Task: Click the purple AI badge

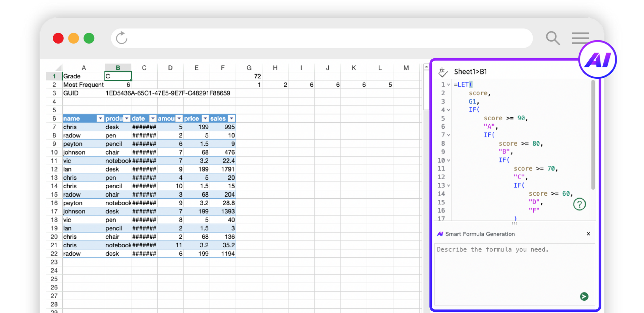Action: click(598, 60)
